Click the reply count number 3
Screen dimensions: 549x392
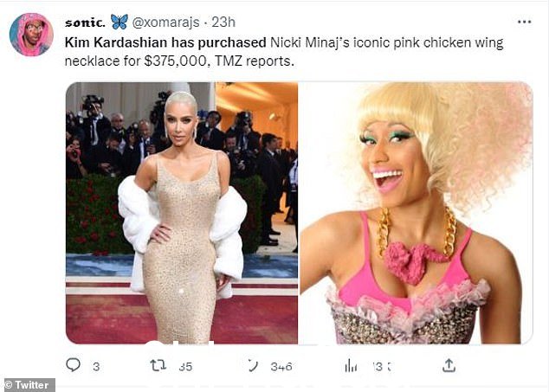point(96,367)
